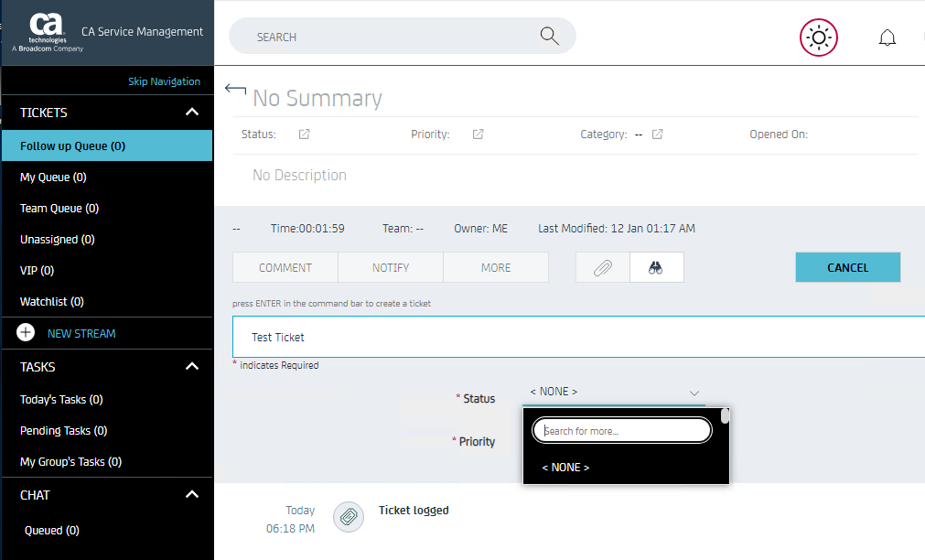The width and height of the screenshot is (925, 560).
Task: Click the Ticket logged entry
Action: 414,510
